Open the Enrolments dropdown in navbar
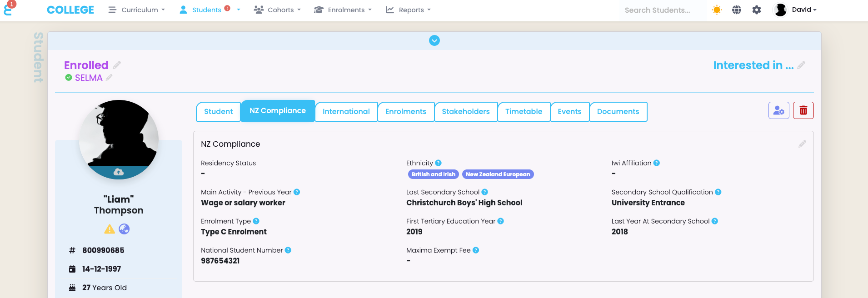The image size is (868, 298). point(343,10)
